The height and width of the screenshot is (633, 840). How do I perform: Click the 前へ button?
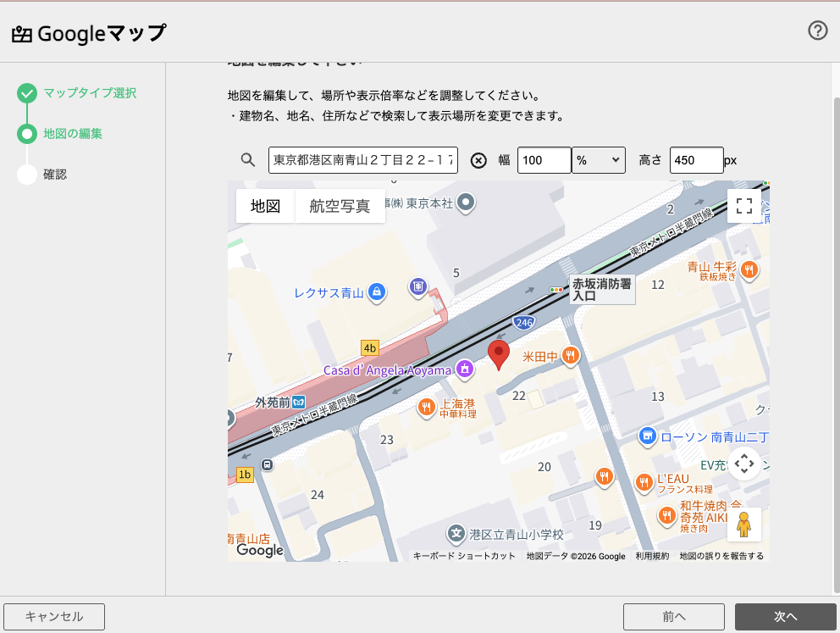point(674,616)
